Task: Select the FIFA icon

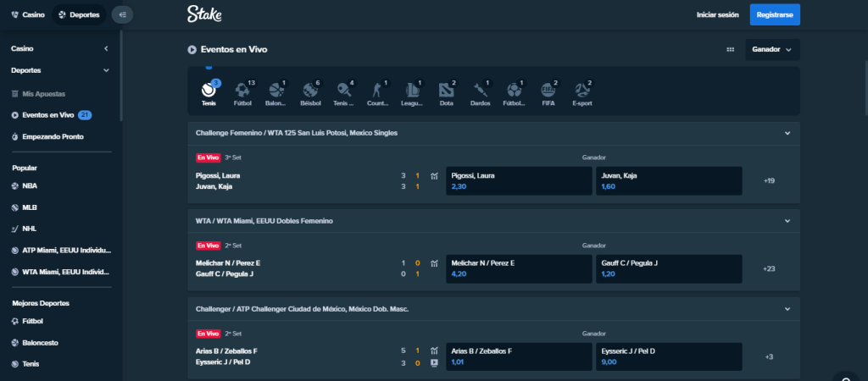Action: pyautogui.click(x=548, y=93)
